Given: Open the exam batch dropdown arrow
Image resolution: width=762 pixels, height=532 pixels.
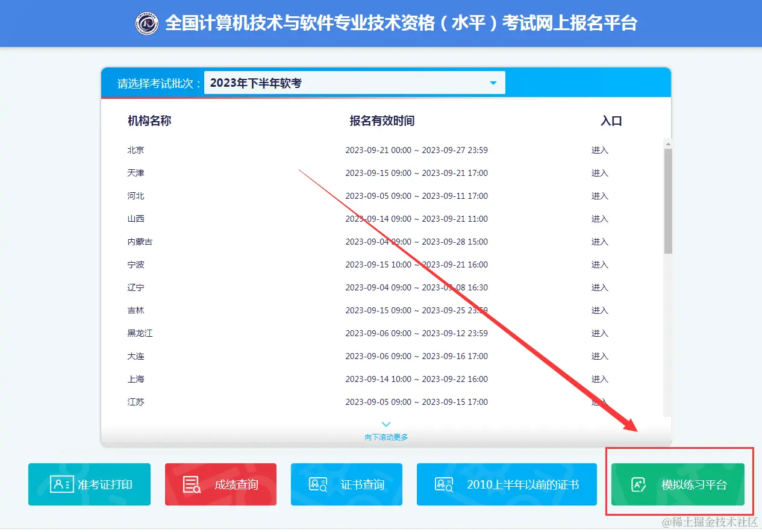Looking at the screenshot, I should tap(493, 83).
